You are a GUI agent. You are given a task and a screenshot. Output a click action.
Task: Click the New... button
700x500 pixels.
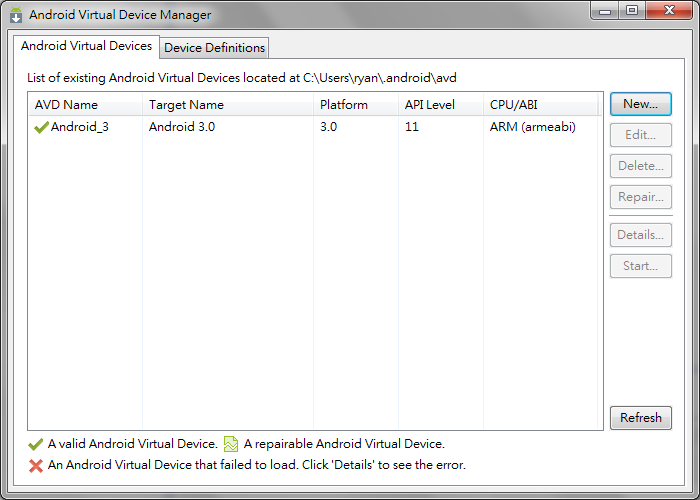coord(641,104)
